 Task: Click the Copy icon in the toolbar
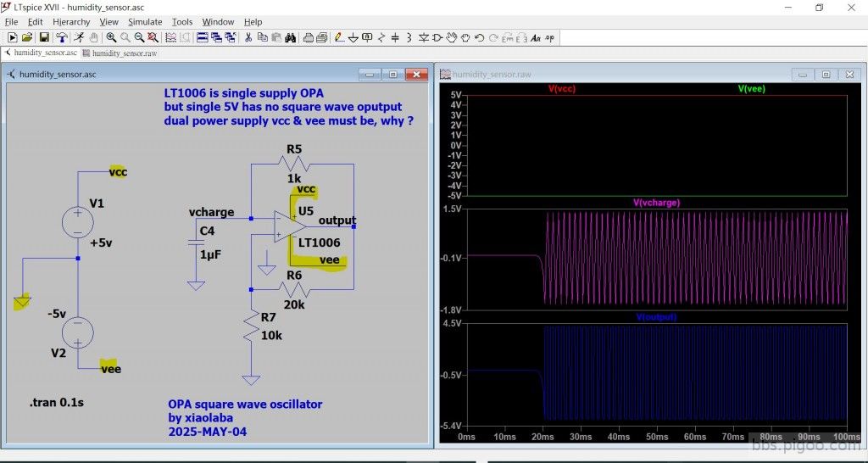[x=263, y=37]
